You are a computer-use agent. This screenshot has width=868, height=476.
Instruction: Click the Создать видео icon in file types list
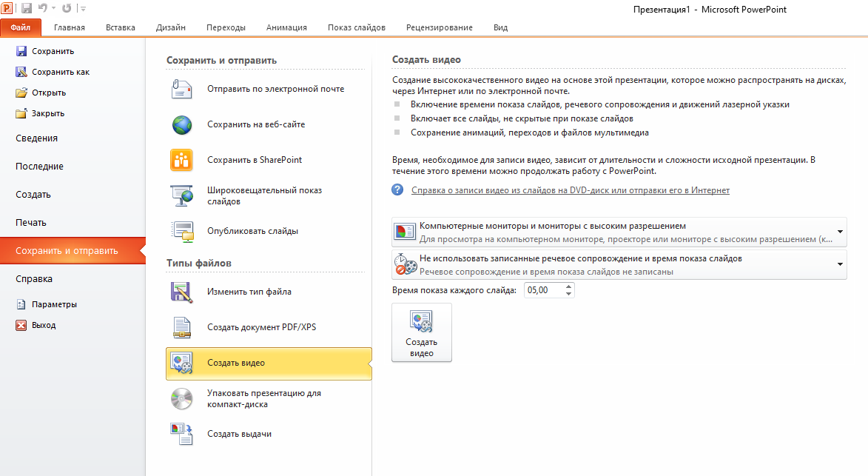point(181,363)
